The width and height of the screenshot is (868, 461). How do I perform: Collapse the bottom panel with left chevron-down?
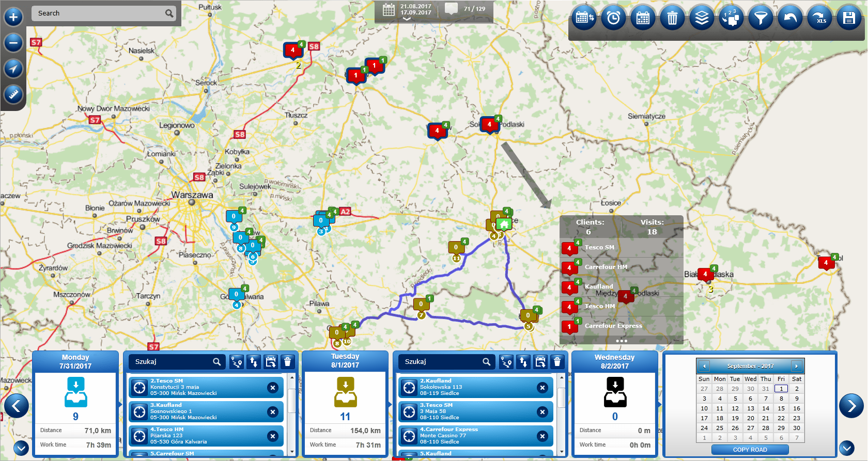[x=21, y=448]
